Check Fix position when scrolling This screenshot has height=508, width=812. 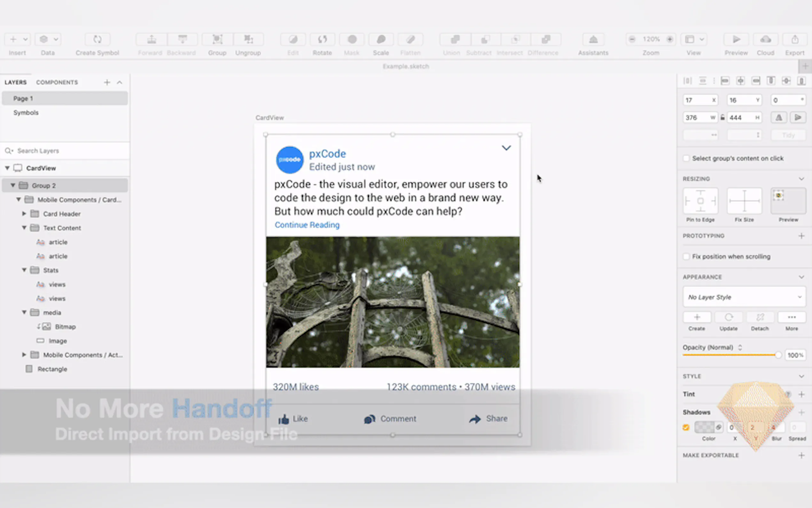point(686,257)
